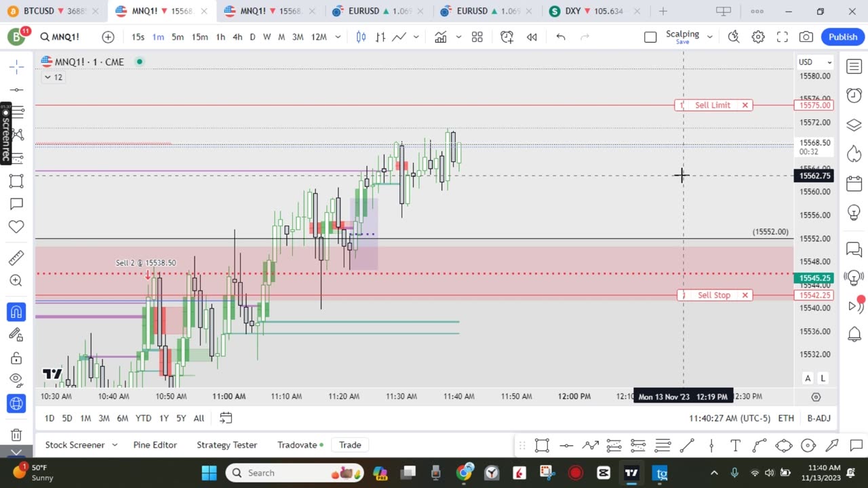Enter fullscreen mode

[x=782, y=37]
